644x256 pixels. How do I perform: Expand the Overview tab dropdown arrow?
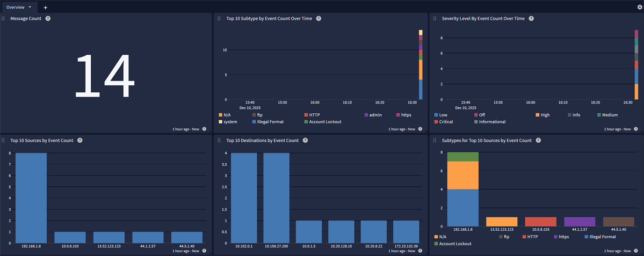(x=30, y=8)
